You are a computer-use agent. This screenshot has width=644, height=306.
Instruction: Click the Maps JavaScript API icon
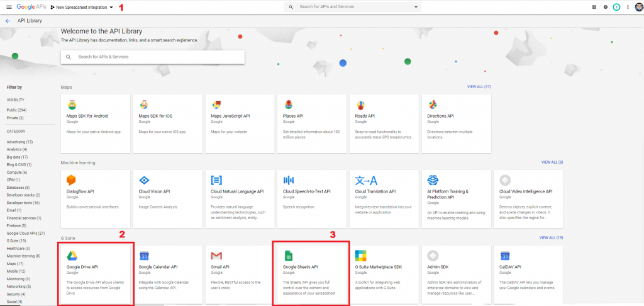(216, 105)
